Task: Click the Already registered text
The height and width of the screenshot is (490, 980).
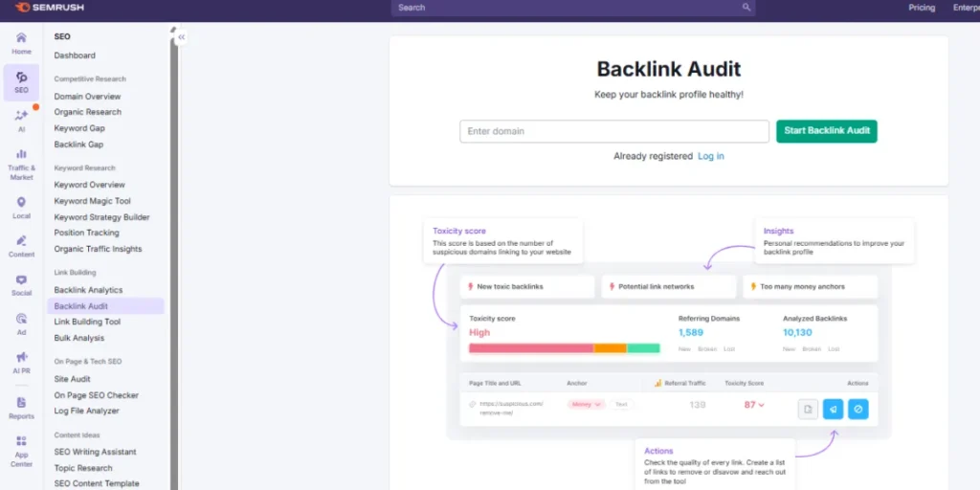Action: click(x=653, y=156)
